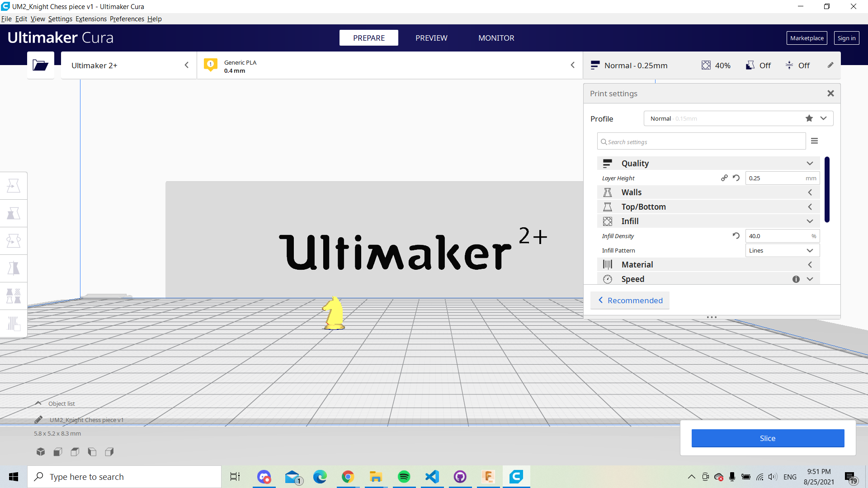Click the support Off indicator

point(758,66)
